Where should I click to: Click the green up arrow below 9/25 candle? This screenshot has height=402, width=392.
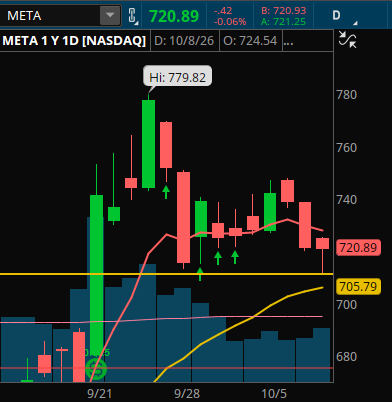166,192
